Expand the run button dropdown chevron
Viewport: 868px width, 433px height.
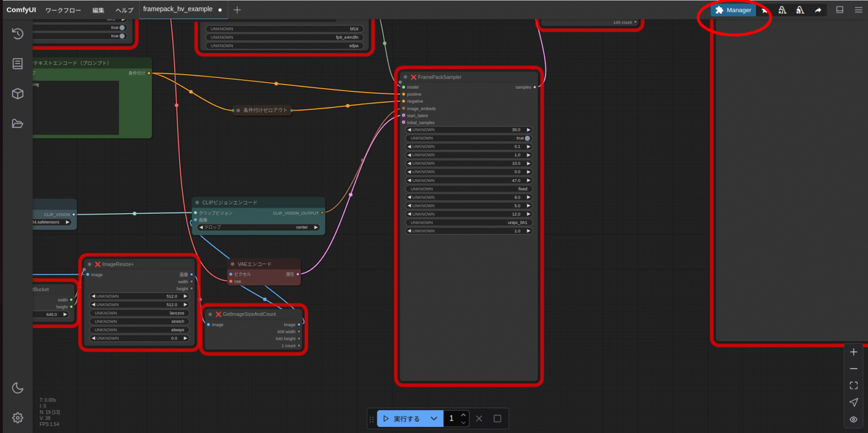tap(433, 419)
